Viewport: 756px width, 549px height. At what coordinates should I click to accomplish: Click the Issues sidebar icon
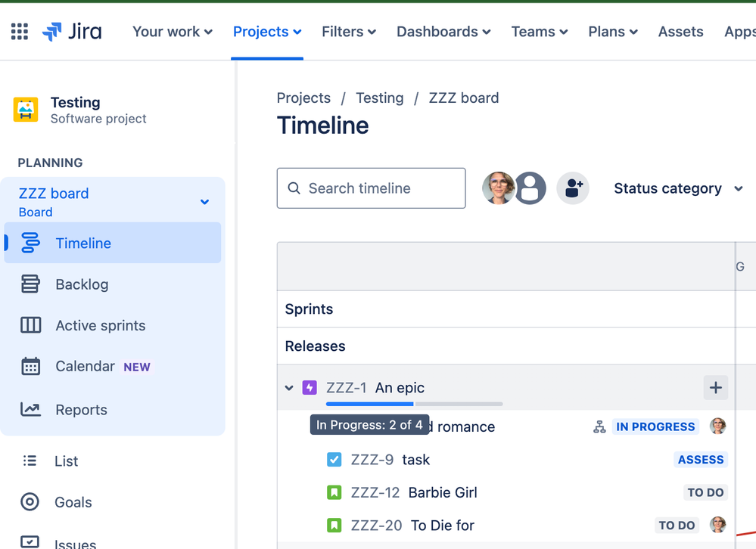pyautogui.click(x=30, y=542)
